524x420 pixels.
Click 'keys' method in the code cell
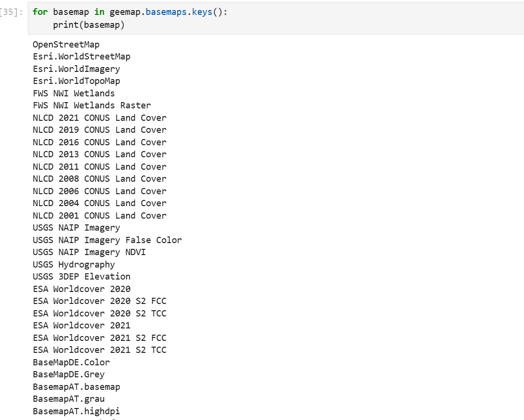202,12
